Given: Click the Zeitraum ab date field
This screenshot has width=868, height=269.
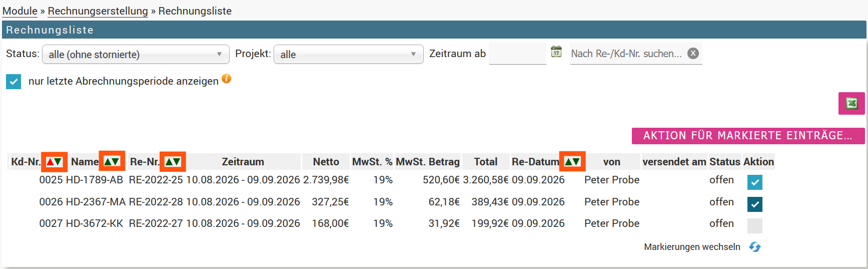Looking at the screenshot, I should [517, 54].
